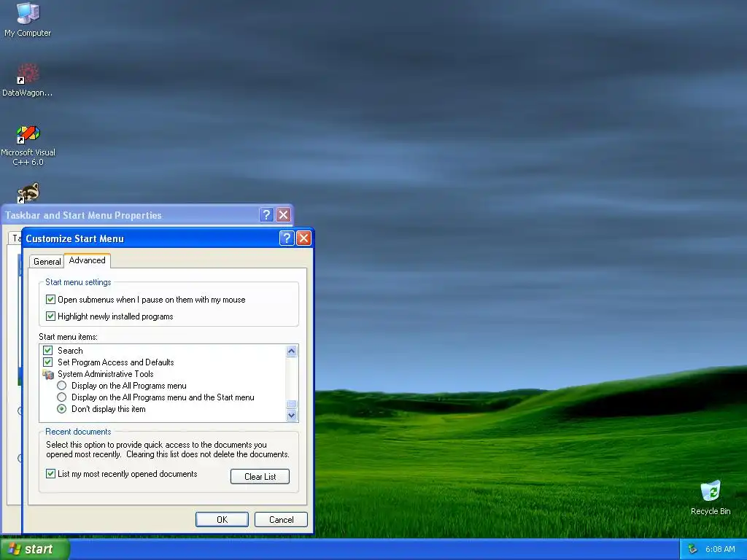Uncheck Set Program Access and Defaults
Viewport: 747px width, 560px height.
point(47,362)
